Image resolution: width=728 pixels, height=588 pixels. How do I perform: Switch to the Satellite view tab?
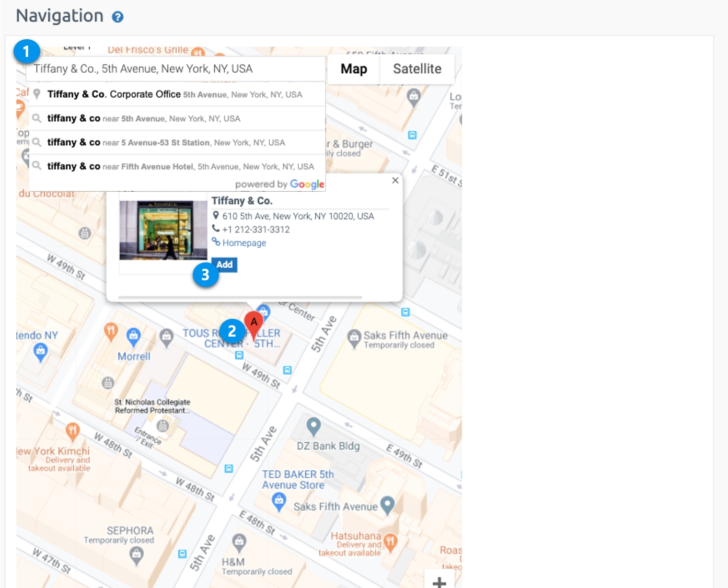417,69
